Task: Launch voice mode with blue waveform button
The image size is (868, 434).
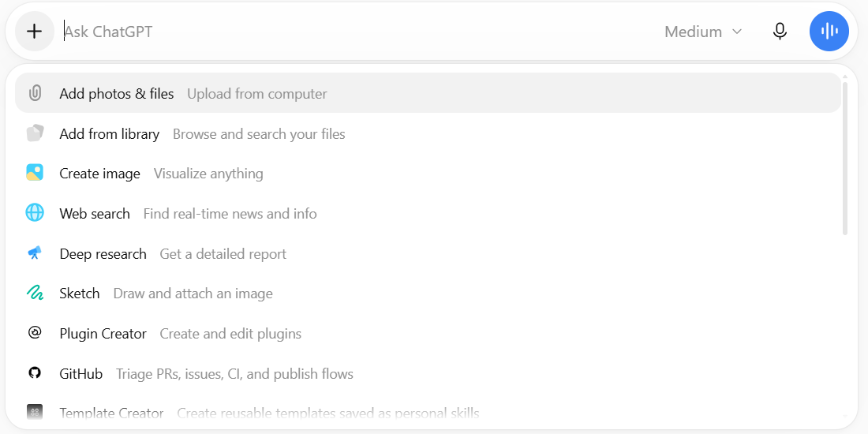Action: tap(829, 32)
